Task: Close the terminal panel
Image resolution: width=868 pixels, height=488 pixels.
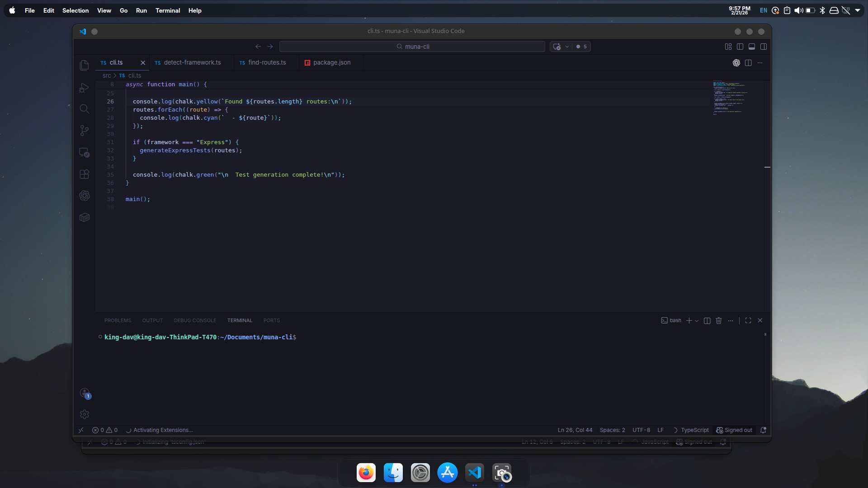Action: [x=760, y=320]
